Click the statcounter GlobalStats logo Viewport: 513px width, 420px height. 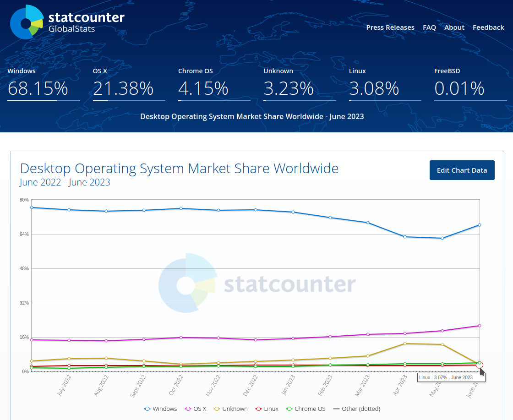67,22
